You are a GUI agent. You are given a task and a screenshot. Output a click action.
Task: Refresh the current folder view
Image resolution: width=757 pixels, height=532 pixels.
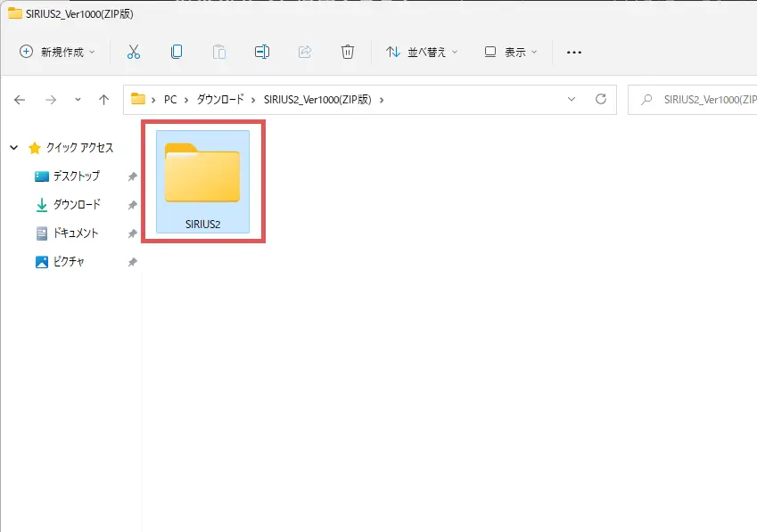pos(601,99)
